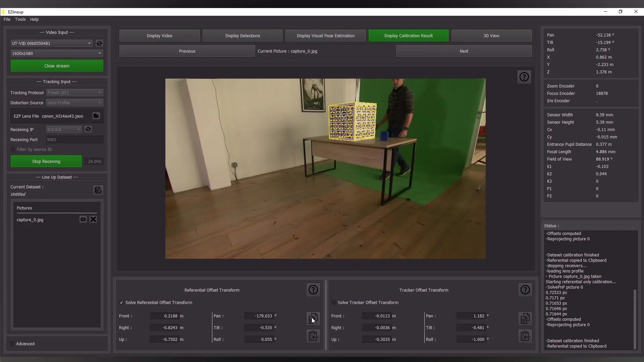Refresh the video input device list
The height and width of the screenshot is (362, 644).
(99, 44)
